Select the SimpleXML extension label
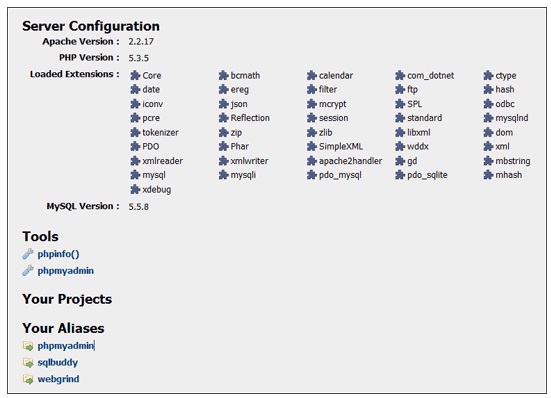The image size is (551, 398). (341, 146)
